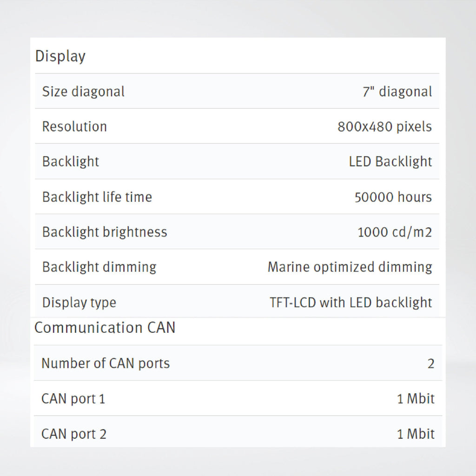This screenshot has width=476, height=476.
Task: Click the CAN port 2 label
Action: (x=74, y=434)
